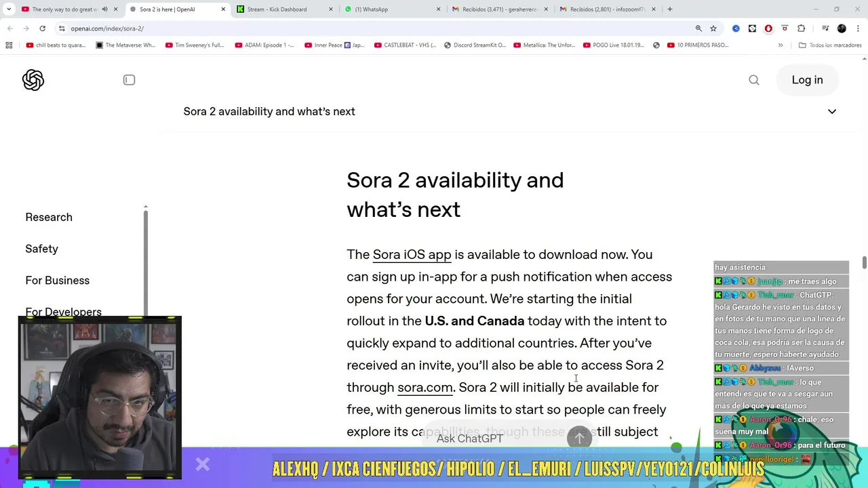The image size is (868, 488).
Task: Open 'POGO Live 18.01.19' bookmark
Action: pos(614,45)
